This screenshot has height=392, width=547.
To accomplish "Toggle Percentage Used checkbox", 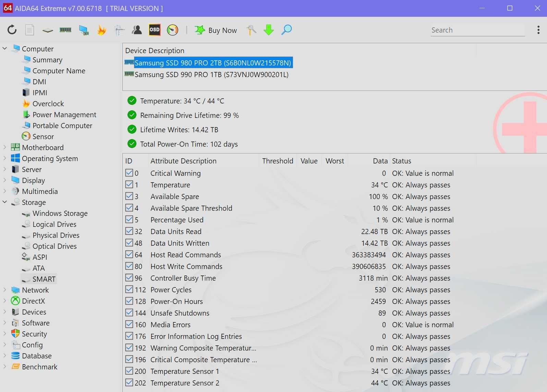I will click(x=129, y=220).
